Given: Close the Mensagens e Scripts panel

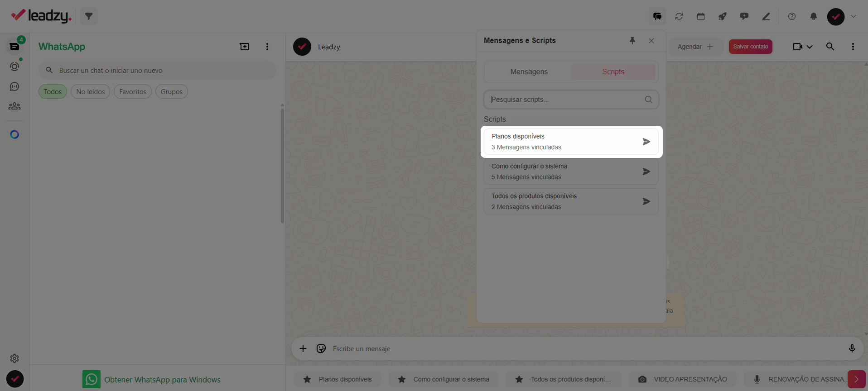Looking at the screenshot, I should [651, 41].
